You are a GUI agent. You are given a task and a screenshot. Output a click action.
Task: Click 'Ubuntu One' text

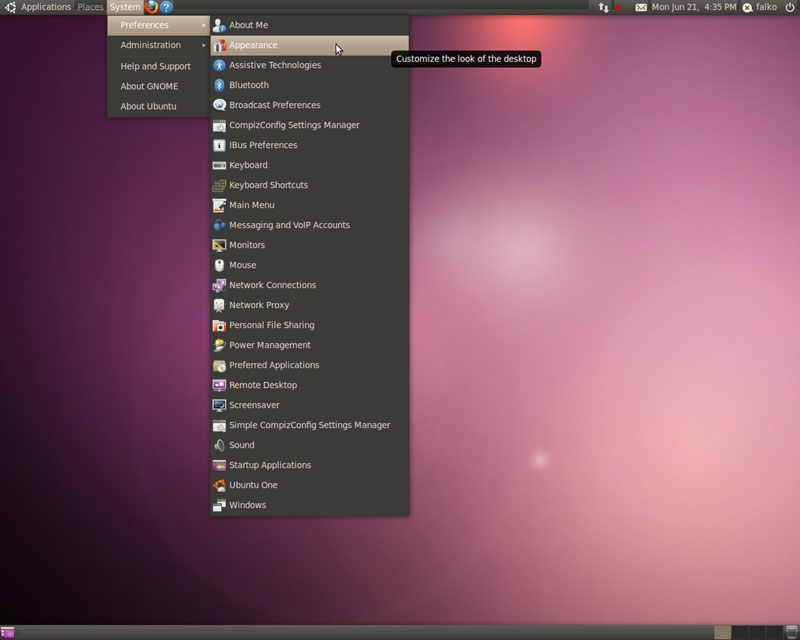(x=253, y=485)
